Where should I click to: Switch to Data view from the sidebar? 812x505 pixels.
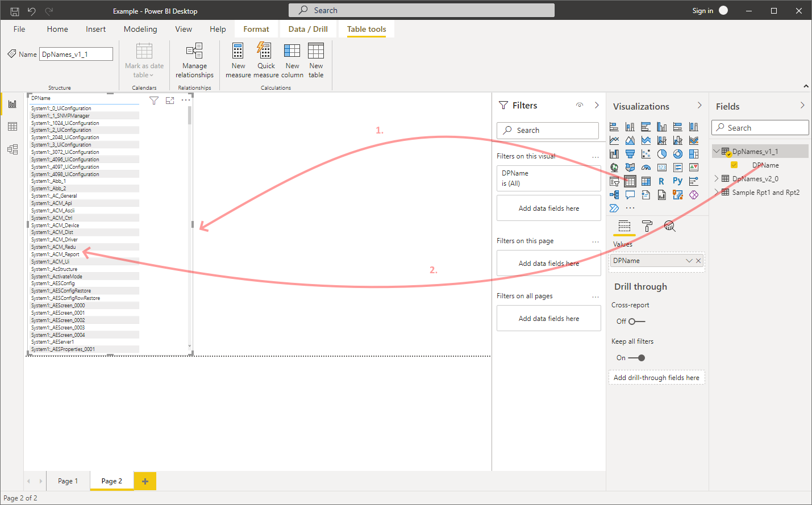click(13, 126)
